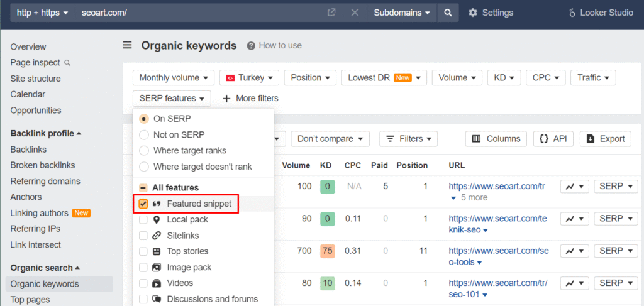Screen dimensions: 644x306
Task: Open the Monthly volume filter dropdown
Action: (x=174, y=78)
